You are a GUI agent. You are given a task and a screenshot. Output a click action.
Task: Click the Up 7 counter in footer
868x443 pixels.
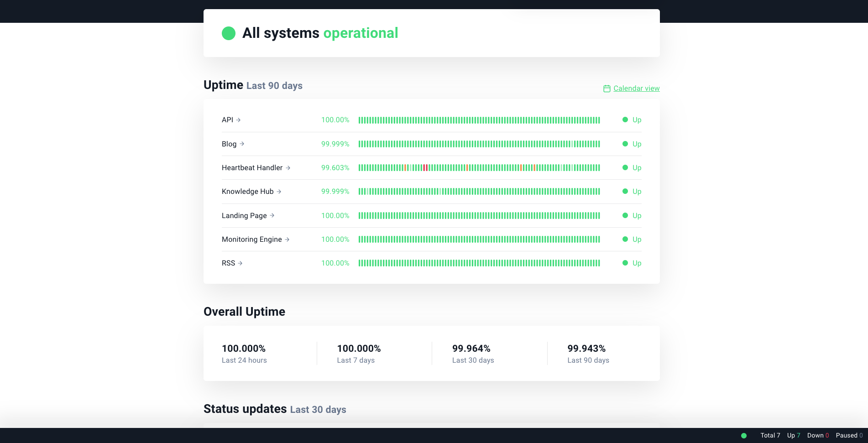(793, 435)
